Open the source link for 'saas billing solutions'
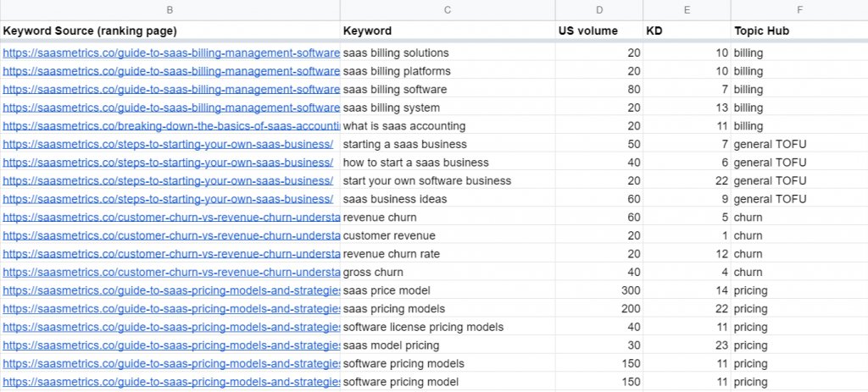This screenshot has width=868, height=392. 170,52
